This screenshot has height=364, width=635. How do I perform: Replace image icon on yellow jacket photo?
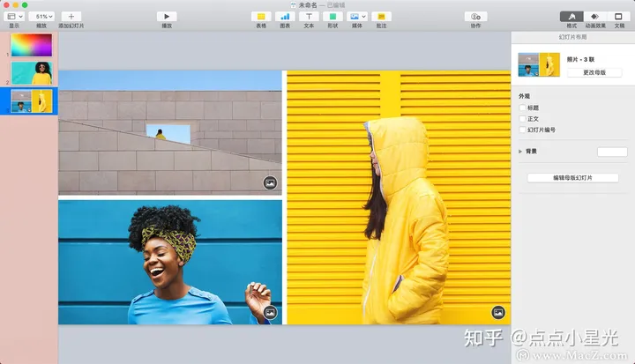498,311
